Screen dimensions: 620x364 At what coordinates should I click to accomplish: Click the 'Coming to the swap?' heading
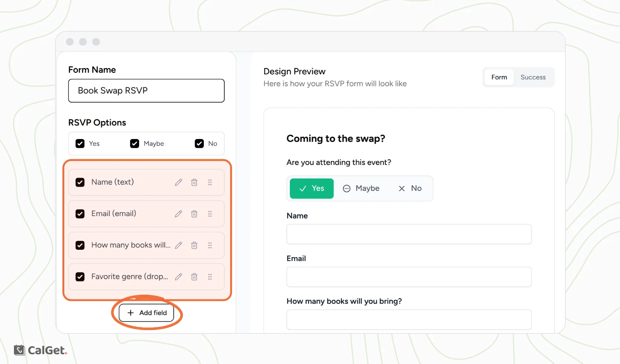click(x=336, y=139)
